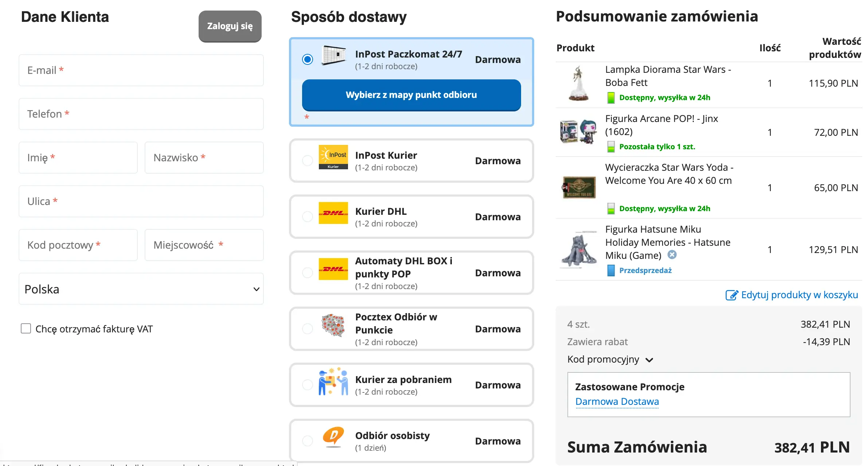Click the Boba Fett lamp thumbnail
Screen dimensions: 868x466
(x=578, y=84)
